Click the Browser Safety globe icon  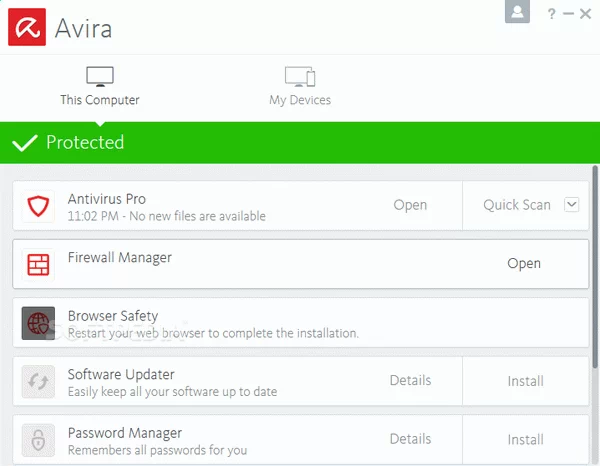point(38,323)
